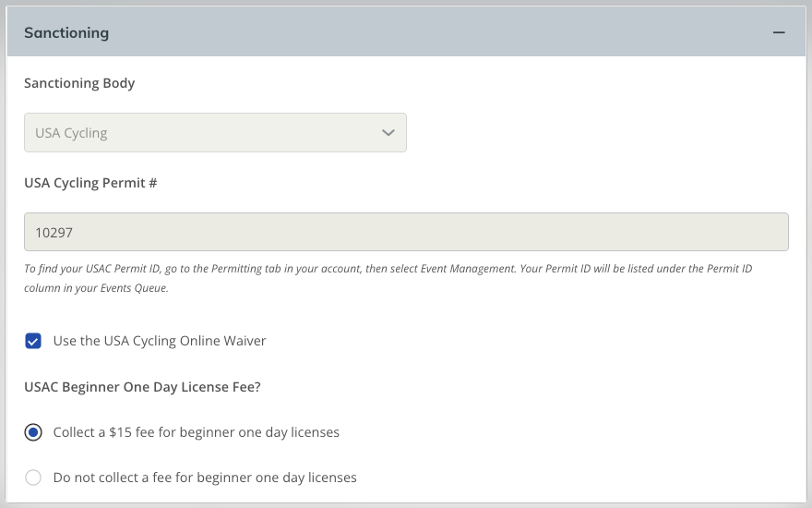Uncheck Use the USA Cycling Online Waiver

(x=33, y=341)
